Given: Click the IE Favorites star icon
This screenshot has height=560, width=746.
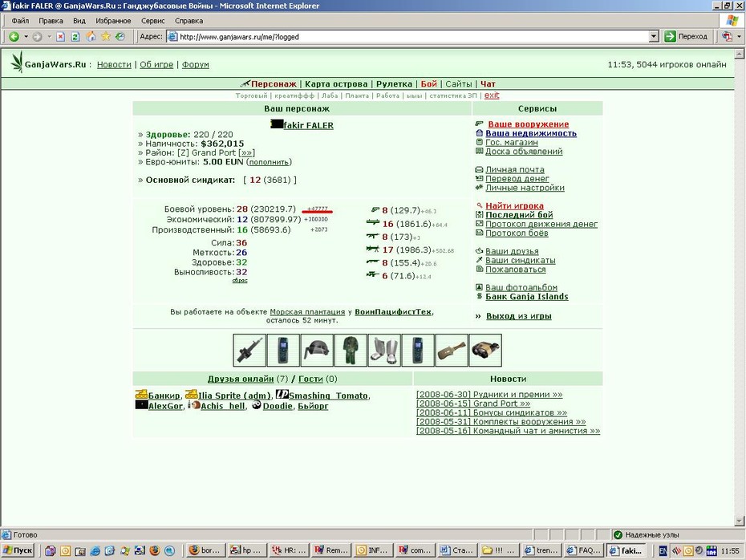Looking at the screenshot, I should 106,37.
